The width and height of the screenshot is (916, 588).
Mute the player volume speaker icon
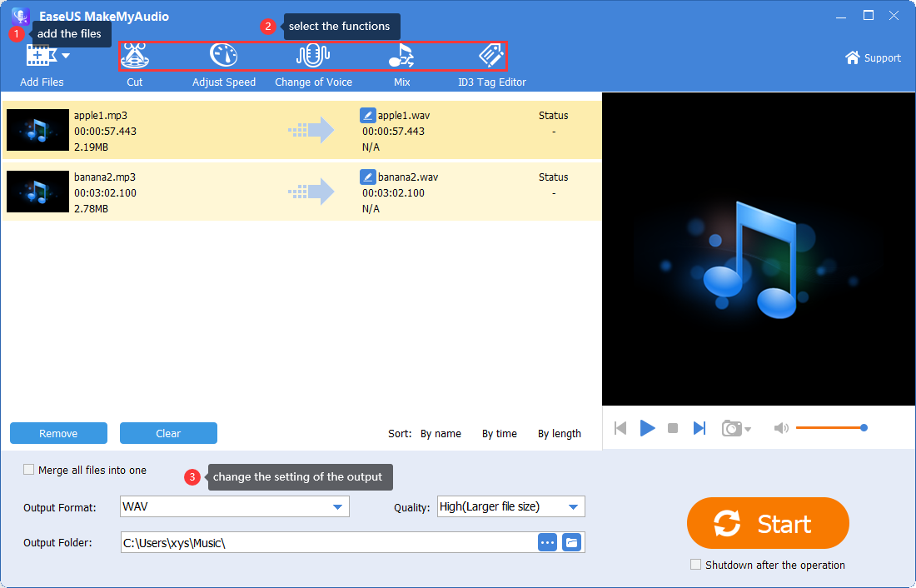point(781,428)
